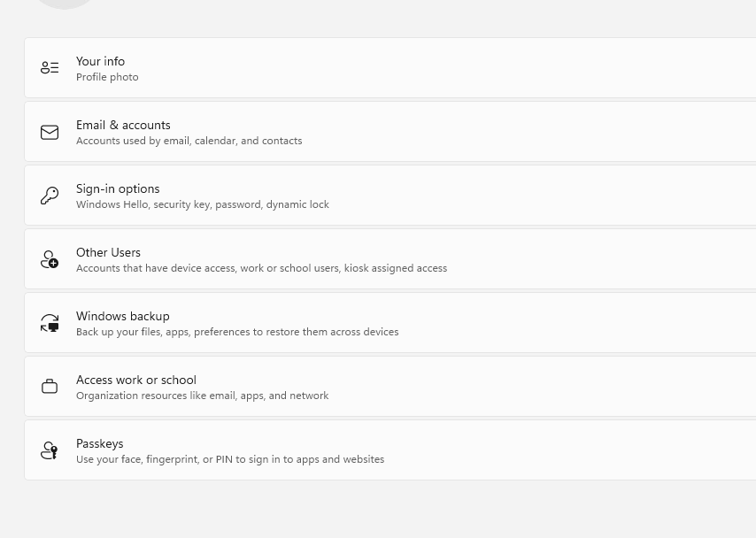The width and height of the screenshot is (756, 538).
Task: Click the Access work or school briefcase icon
Action: (x=50, y=387)
